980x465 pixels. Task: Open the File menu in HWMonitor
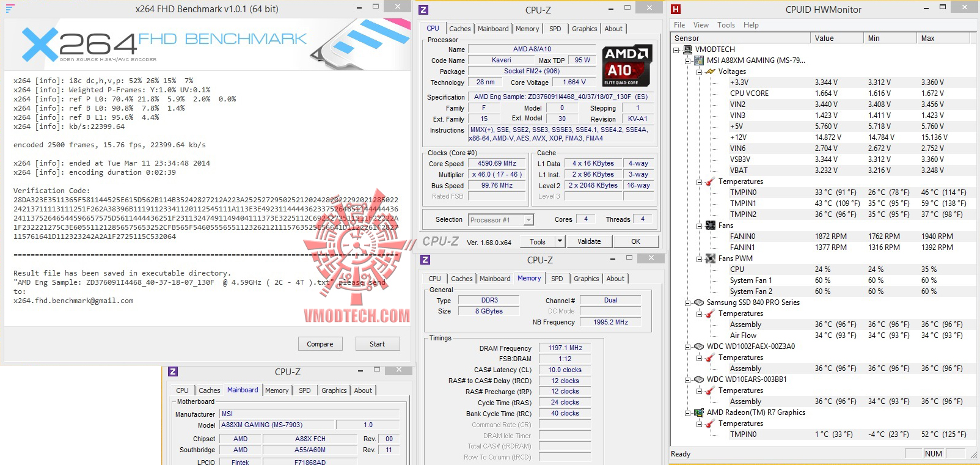click(x=679, y=25)
